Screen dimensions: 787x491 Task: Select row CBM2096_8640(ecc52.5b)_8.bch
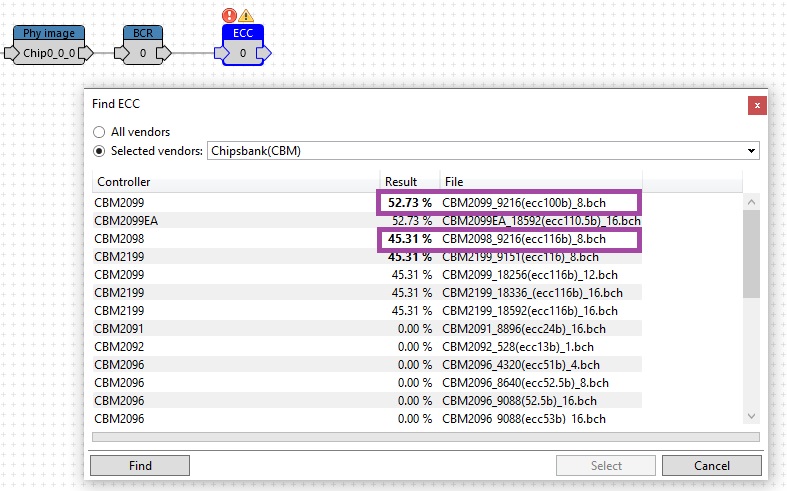367,383
